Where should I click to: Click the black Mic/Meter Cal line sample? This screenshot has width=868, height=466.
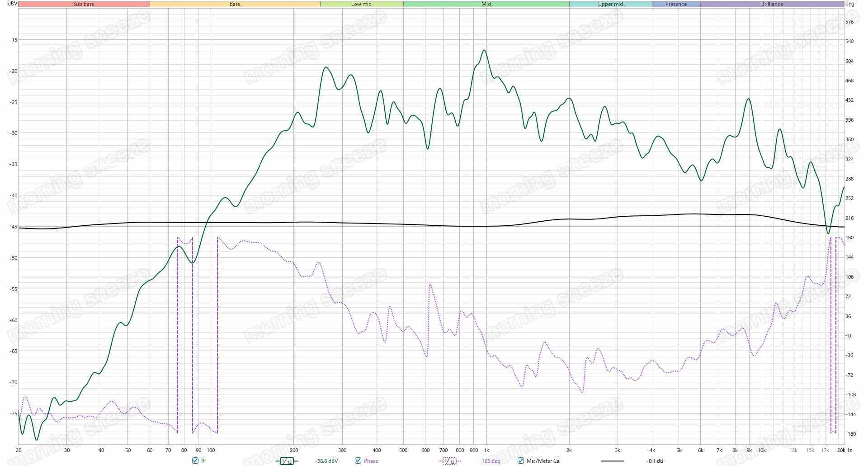pyautogui.click(x=612, y=461)
